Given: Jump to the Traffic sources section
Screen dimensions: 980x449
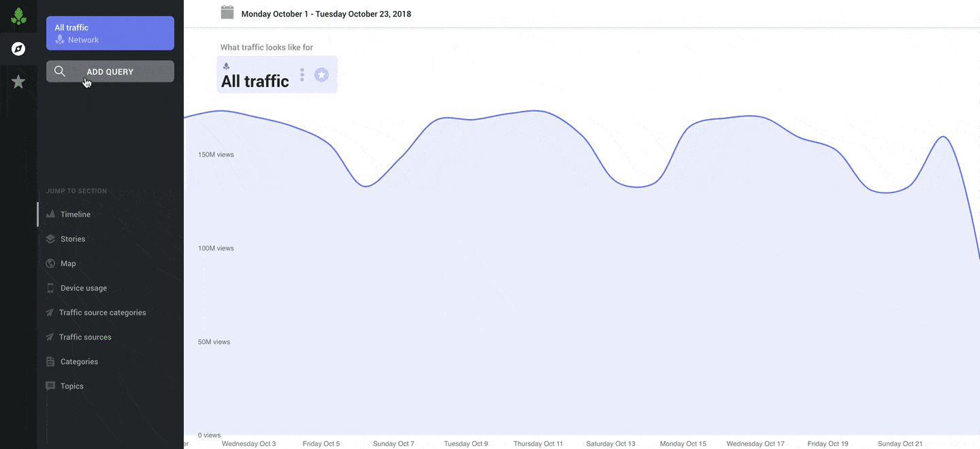Looking at the screenshot, I should click(x=85, y=337).
